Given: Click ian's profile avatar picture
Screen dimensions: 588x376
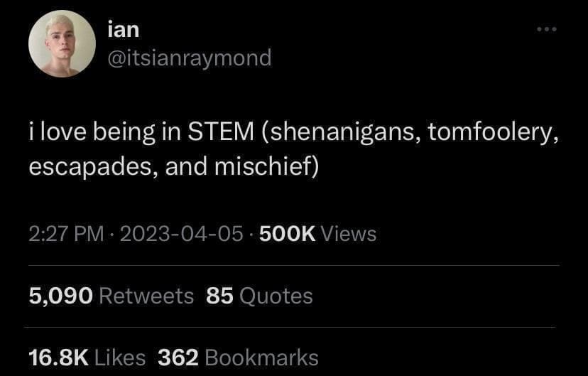Looking at the screenshot, I should point(62,44).
